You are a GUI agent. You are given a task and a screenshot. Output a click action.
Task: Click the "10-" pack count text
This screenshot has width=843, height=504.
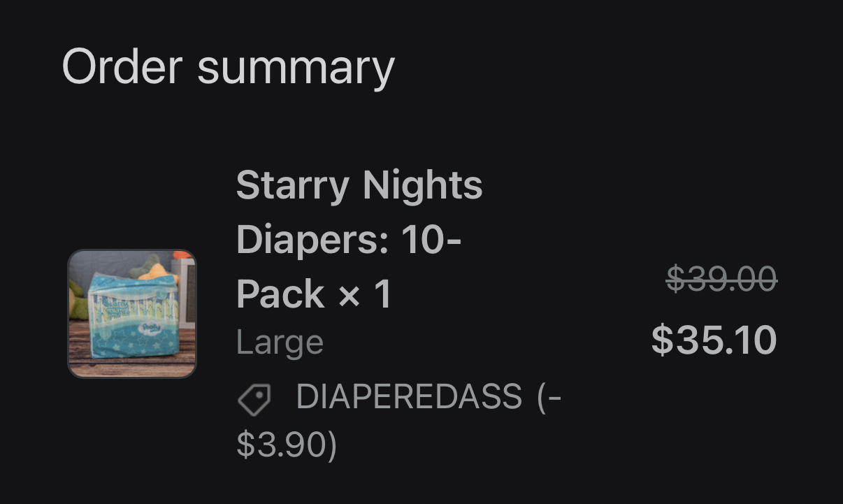(x=431, y=240)
